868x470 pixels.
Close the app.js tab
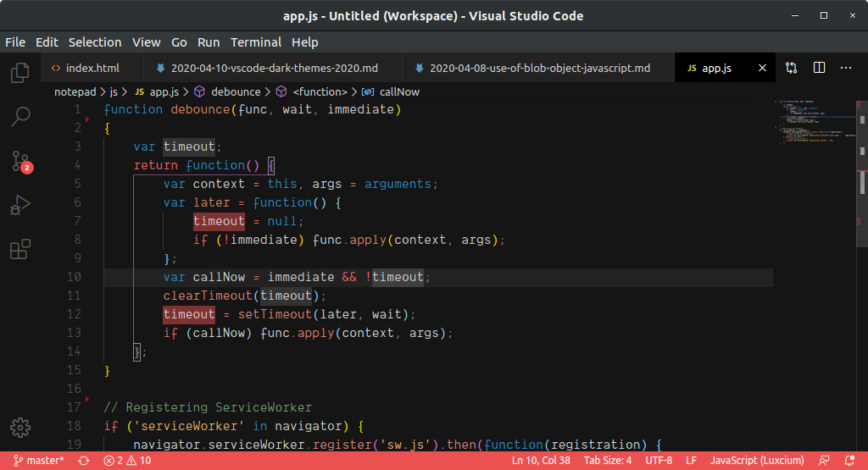point(762,68)
